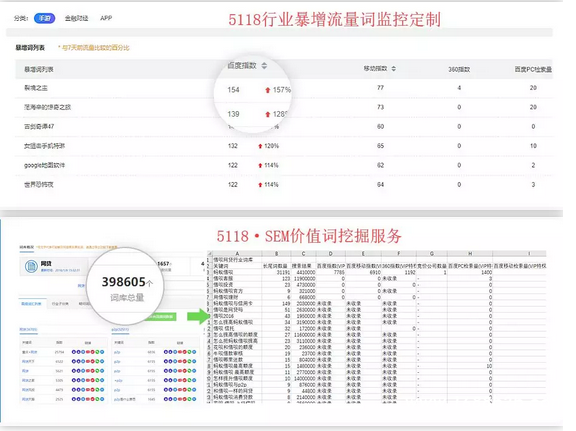Select spreadsheet column E header
The width and height of the screenshot is (576, 431).
coord(363,254)
